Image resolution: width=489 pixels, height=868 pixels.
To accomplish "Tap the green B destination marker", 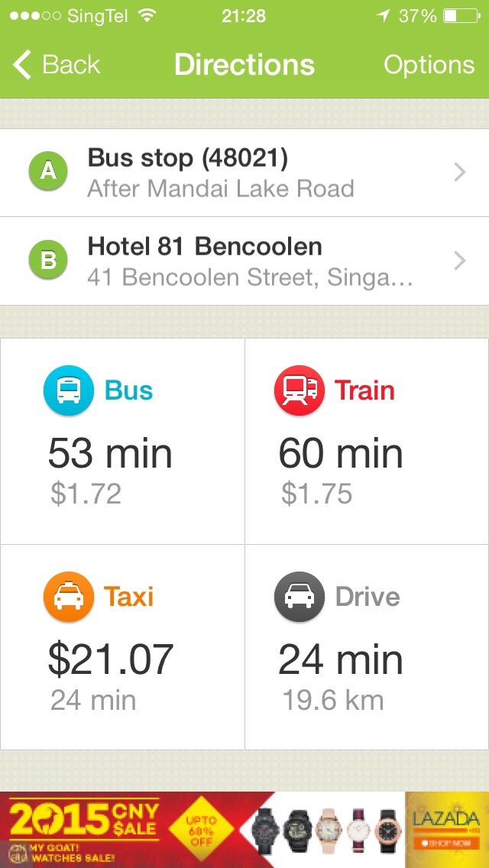I will tap(48, 261).
